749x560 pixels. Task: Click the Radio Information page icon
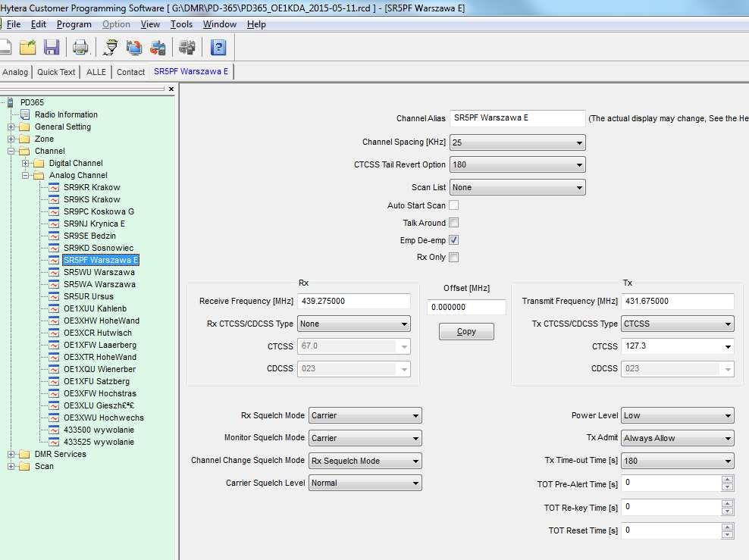coord(25,114)
